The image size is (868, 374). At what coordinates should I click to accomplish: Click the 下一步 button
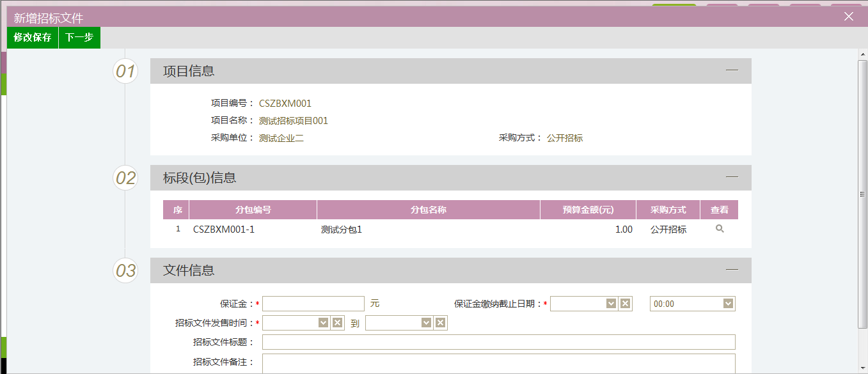click(x=79, y=38)
